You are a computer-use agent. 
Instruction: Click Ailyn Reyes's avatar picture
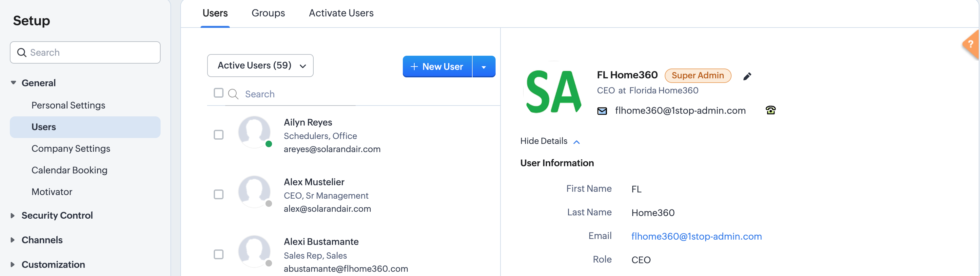click(x=254, y=132)
